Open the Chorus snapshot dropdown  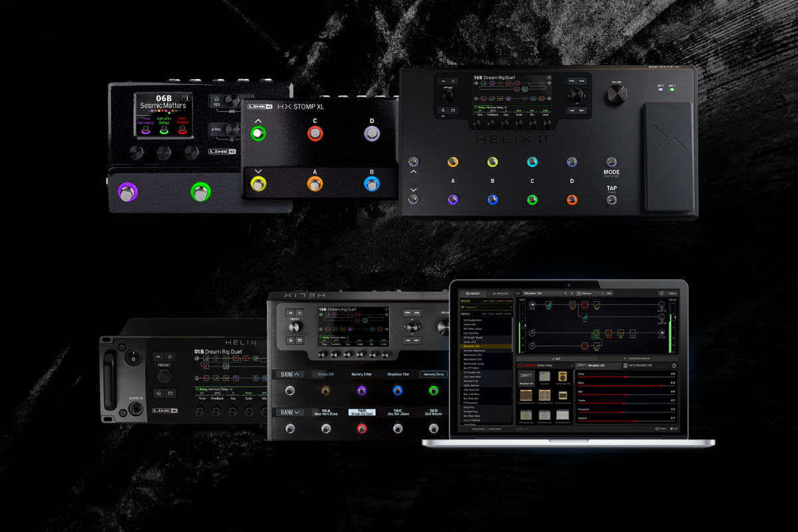click(590, 293)
